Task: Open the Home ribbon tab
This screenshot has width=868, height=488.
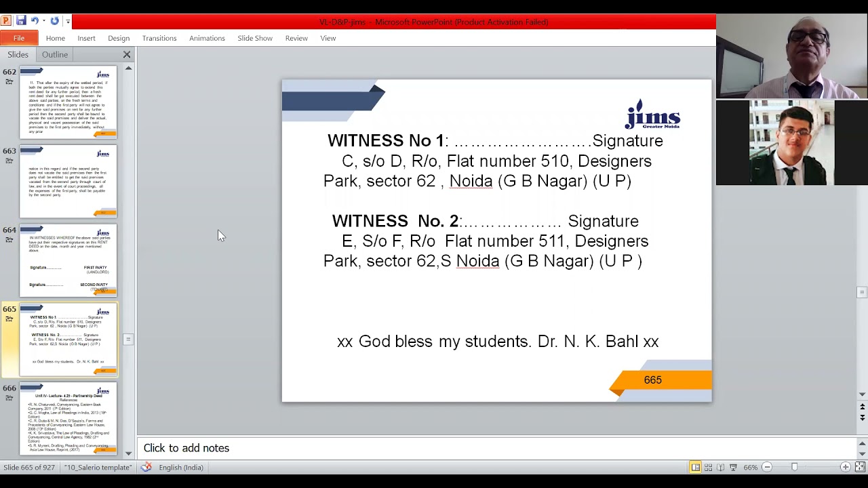Action: (x=56, y=38)
